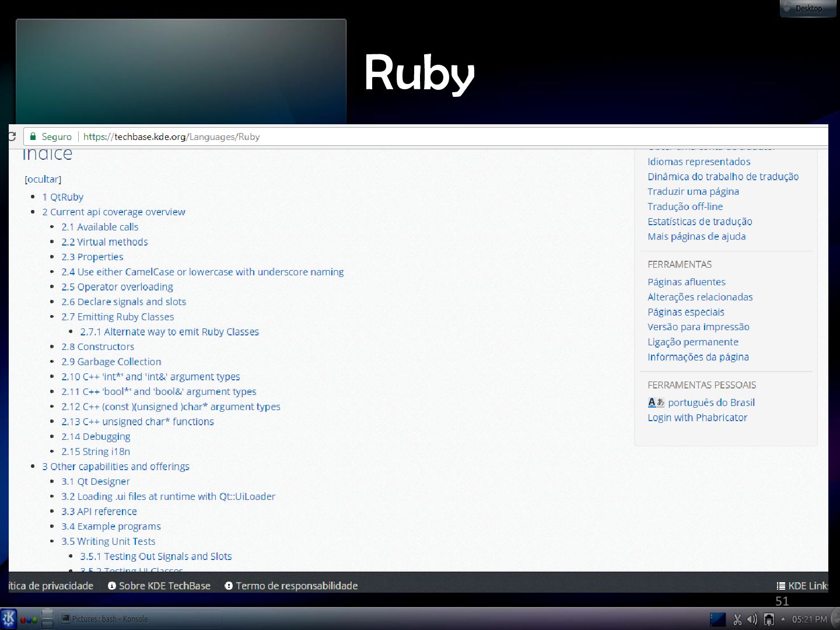Open Sobre KDE TechBase footer link
Image resolution: width=840 pixels, height=630 pixels.
pos(164,586)
